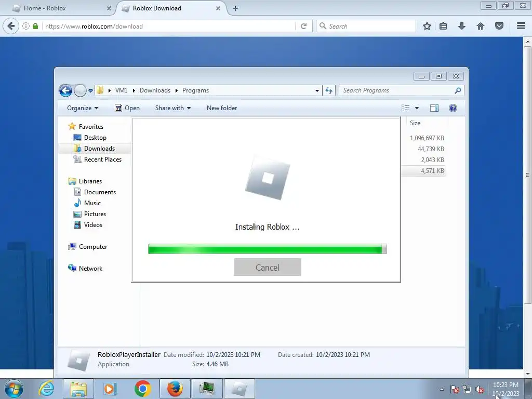Click green padlock security icon
The height and width of the screenshot is (399, 532).
click(35, 26)
